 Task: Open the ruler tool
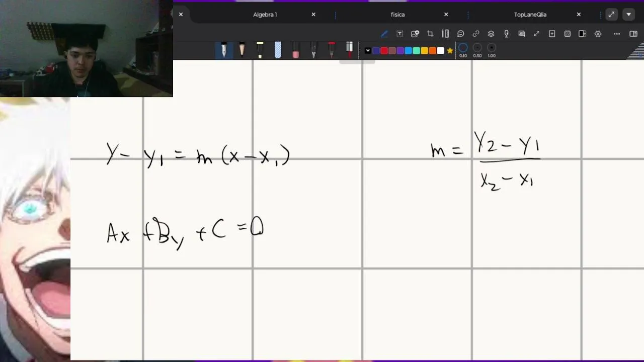(x=445, y=34)
